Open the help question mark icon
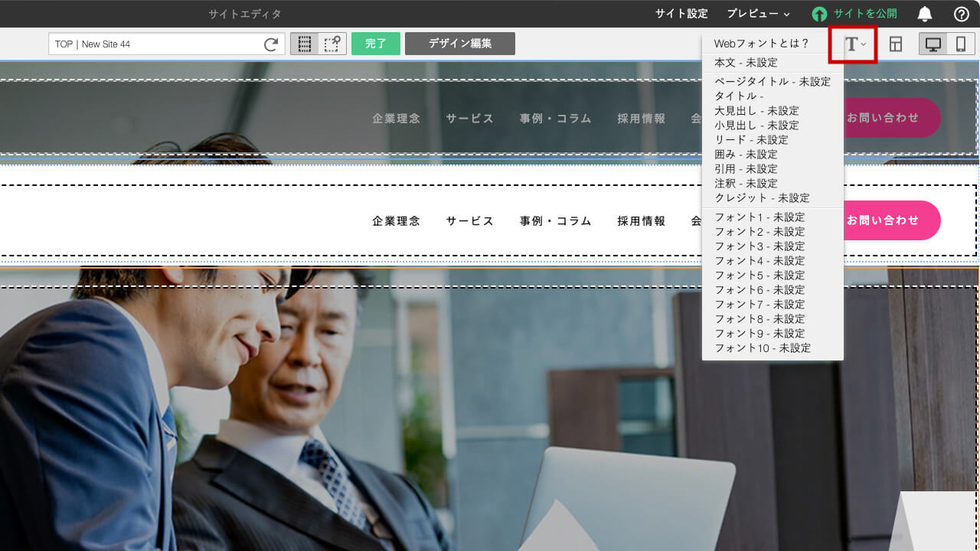980x551 pixels. pyautogui.click(x=962, y=14)
